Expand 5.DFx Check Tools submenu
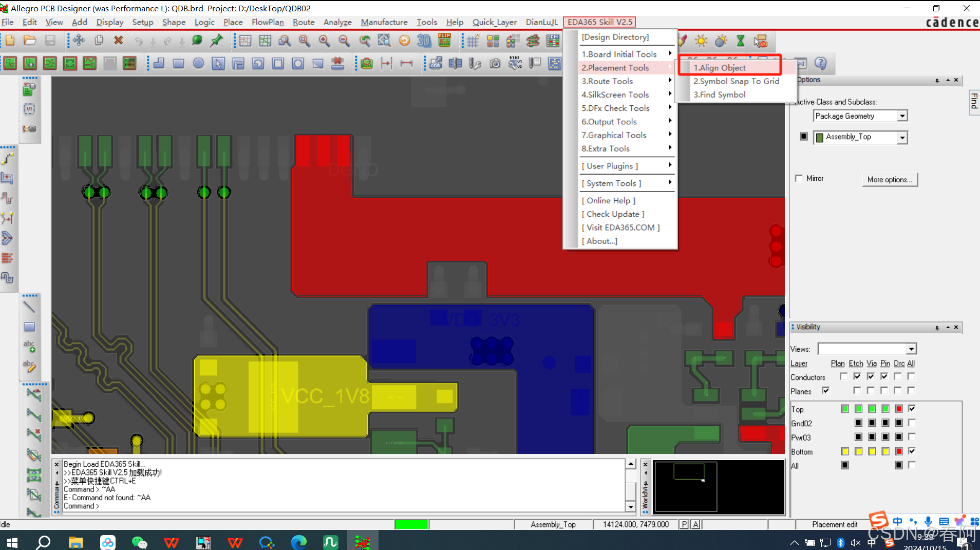Viewport: 980px width, 550px height. (626, 108)
